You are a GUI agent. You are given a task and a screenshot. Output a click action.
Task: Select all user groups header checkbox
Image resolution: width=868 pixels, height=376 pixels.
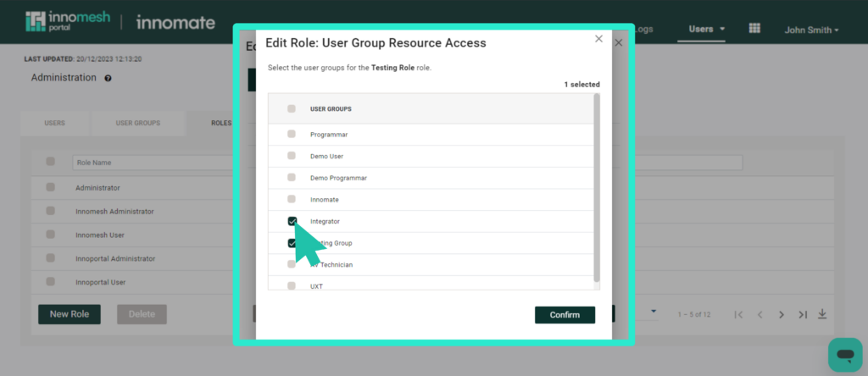pyautogui.click(x=292, y=109)
